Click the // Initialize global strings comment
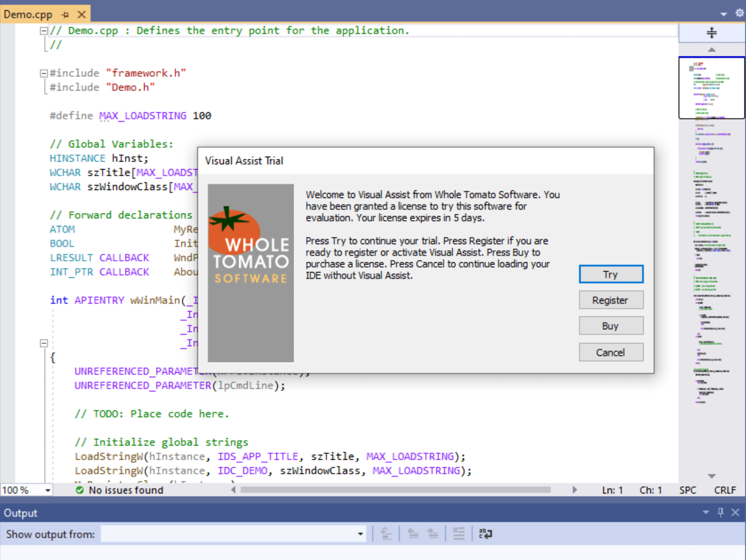The image size is (746, 560). tap(161, 442)
